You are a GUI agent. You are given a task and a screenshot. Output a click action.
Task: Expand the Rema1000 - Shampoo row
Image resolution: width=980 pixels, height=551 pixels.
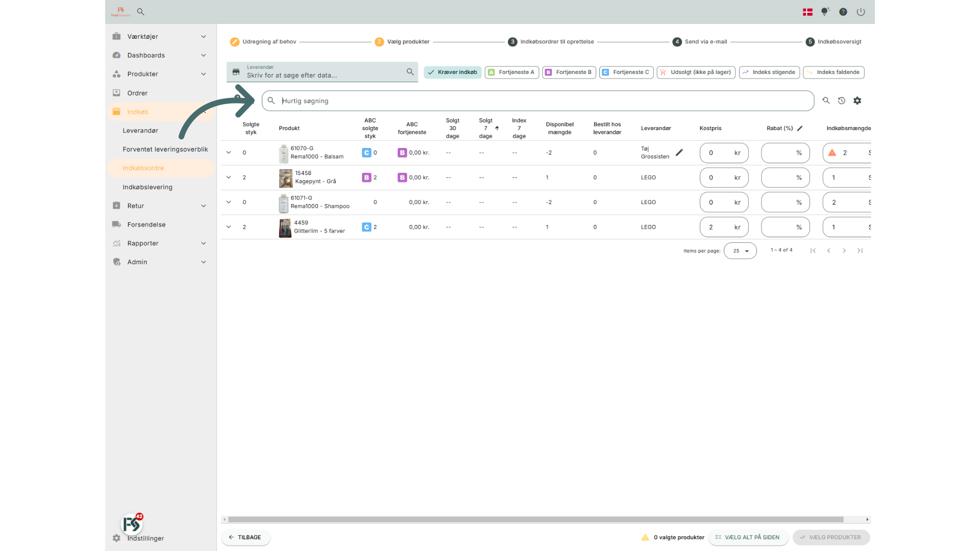coord(229,202)
